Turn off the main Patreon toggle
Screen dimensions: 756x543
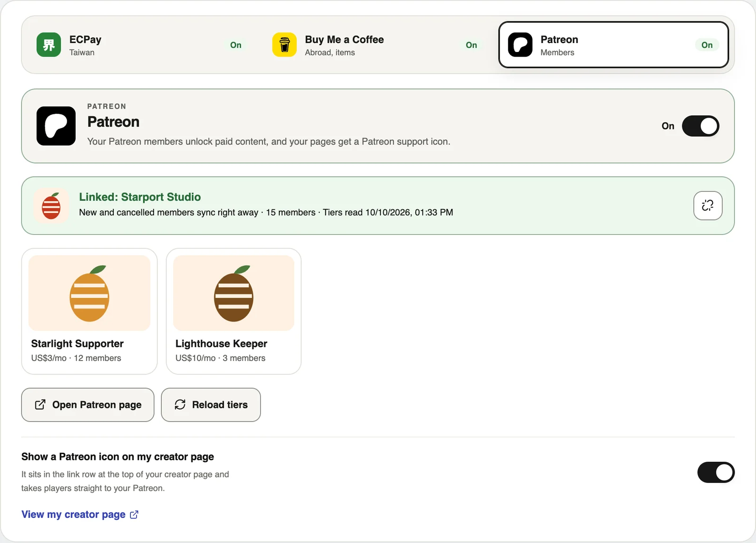pos(700,126)
